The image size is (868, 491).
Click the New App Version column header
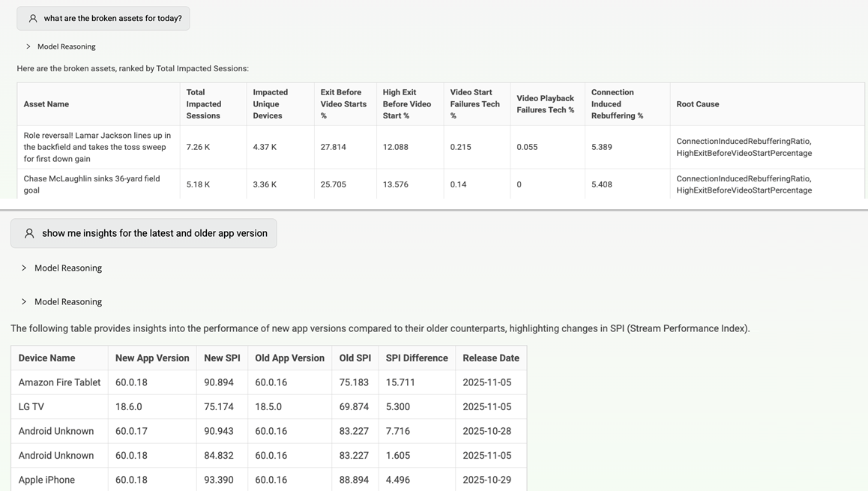[152, 358]
